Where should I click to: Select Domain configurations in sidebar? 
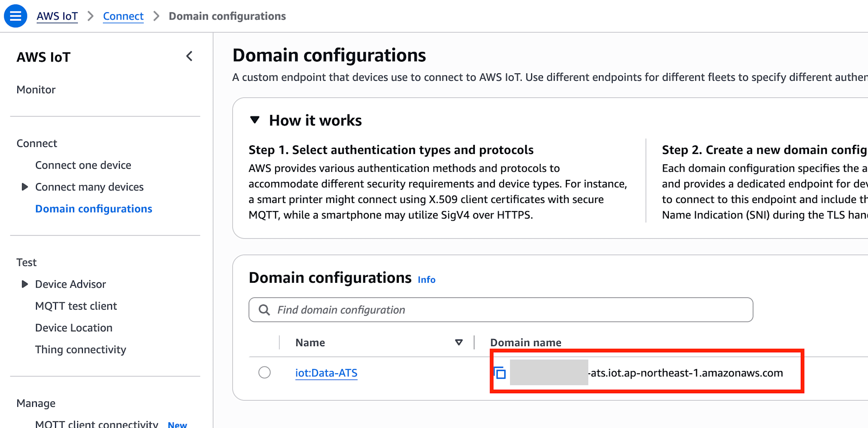94,209
